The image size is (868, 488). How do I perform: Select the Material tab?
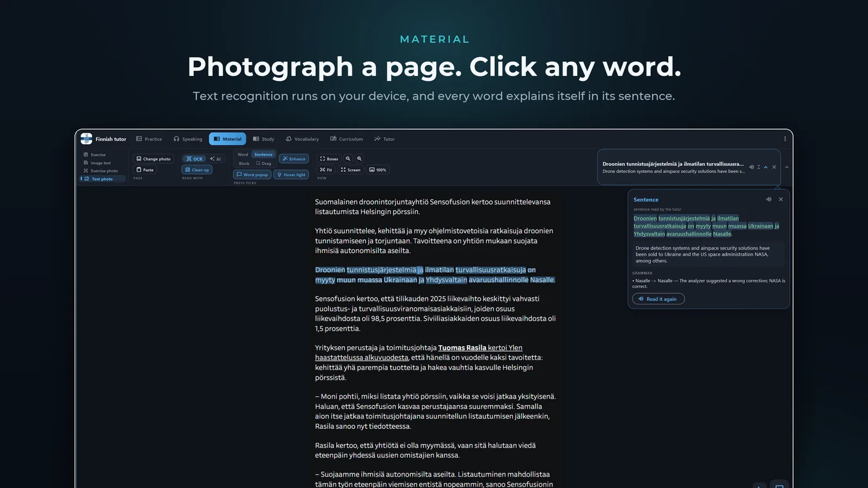[x=228, y=139]
